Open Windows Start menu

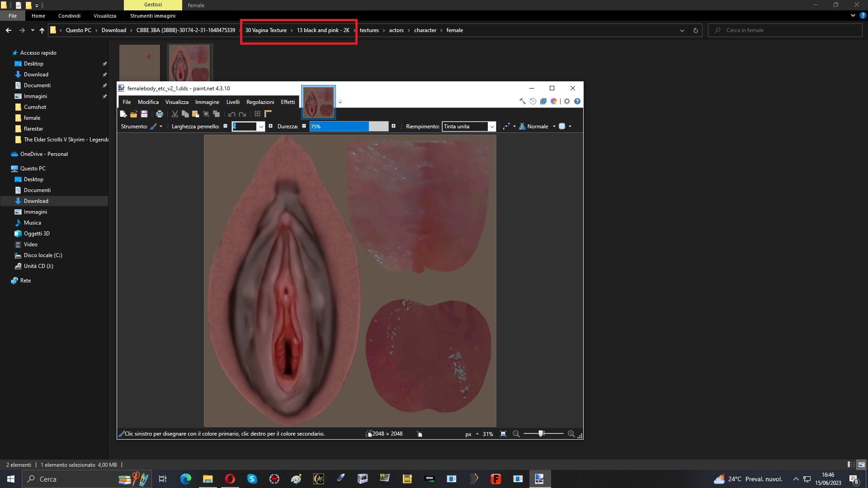pyautogui.click(x=11, y=479)
